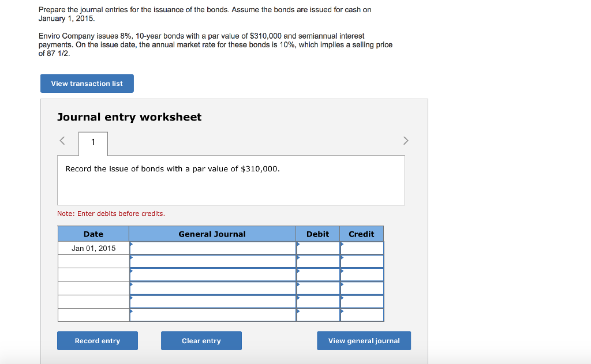The width and height of the screenshot is (591, 364).
Task: Click the Clear entry button
Action: [x=201, y=340]
